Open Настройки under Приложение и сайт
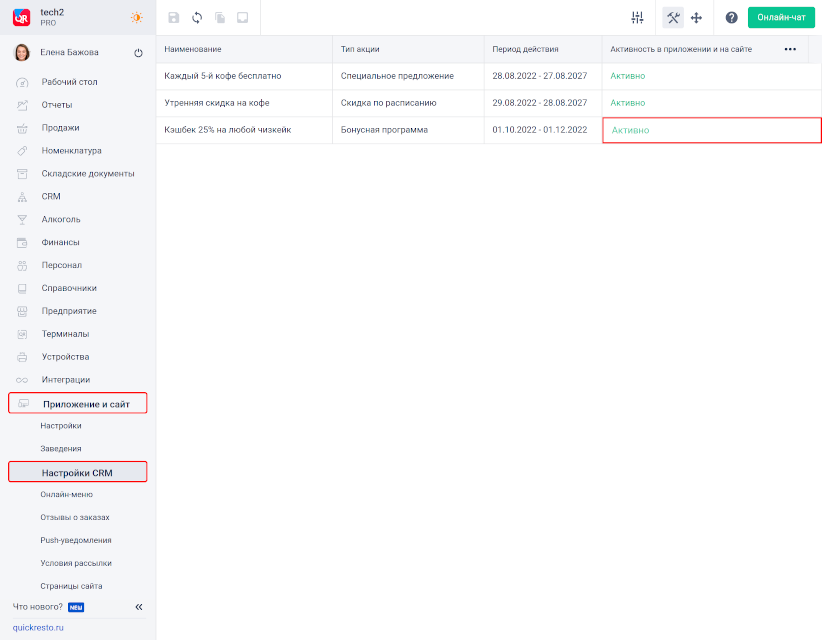This screenshot has height=640, width=822. (61, 426)
